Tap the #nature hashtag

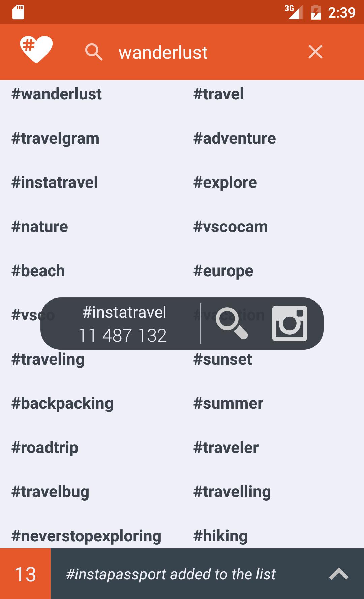[x=40, y=227]
